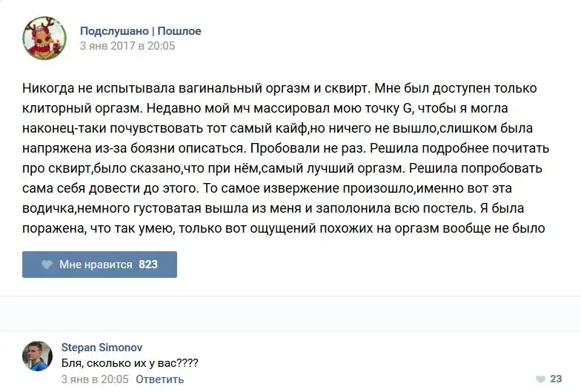
Task: Click "Ответить" to reply to the comment
Action: click(160, 379)
